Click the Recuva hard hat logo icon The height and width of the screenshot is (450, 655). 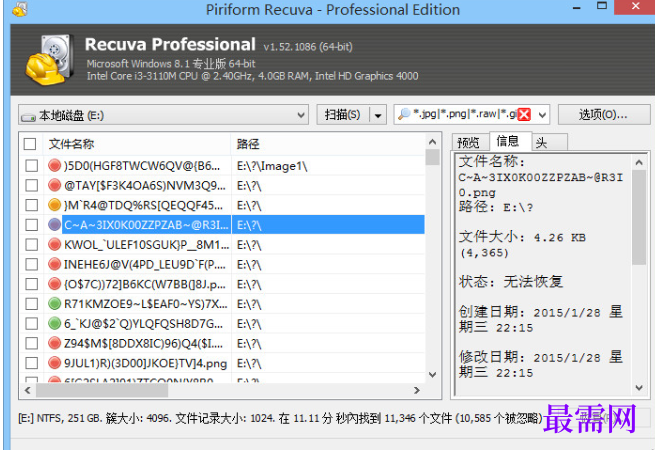pos(50,60)
